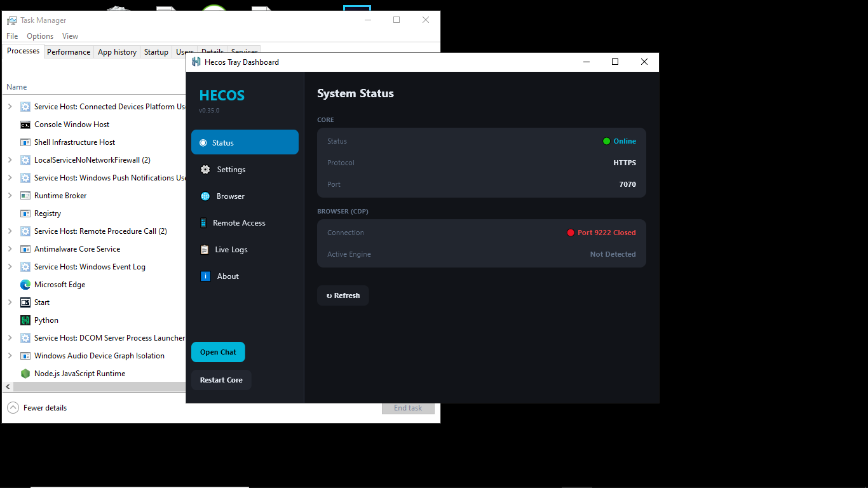Switch to the Performance tab
The image size is (868, 488).
[x=69, y=52]
